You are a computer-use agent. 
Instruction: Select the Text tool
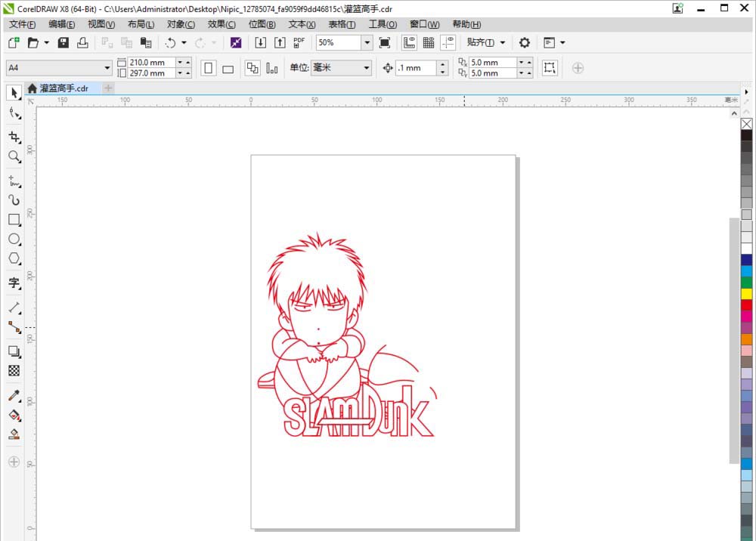[x=14, y=283]
